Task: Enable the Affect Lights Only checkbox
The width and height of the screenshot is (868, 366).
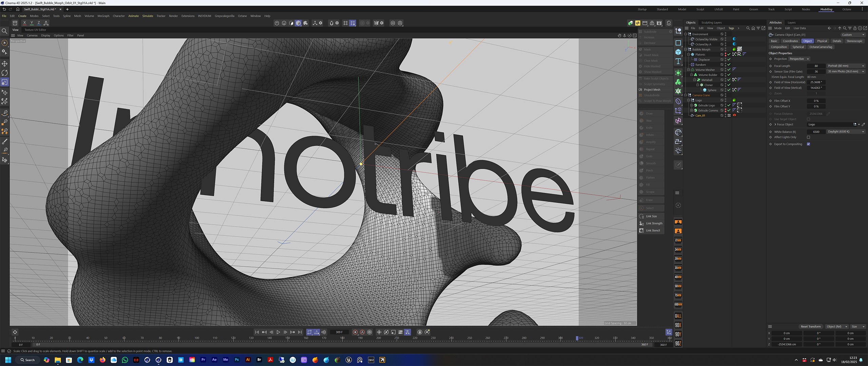Action: click(x=808, y=137)
